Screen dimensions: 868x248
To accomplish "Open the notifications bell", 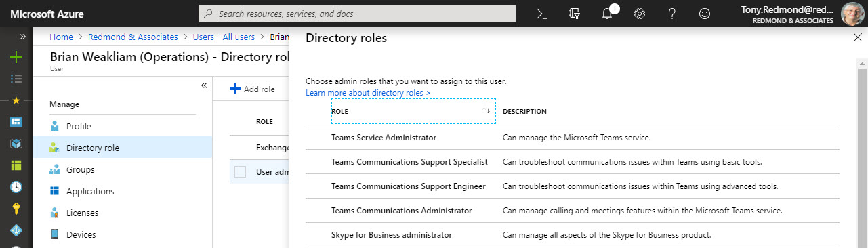I will tap(607, 14).
